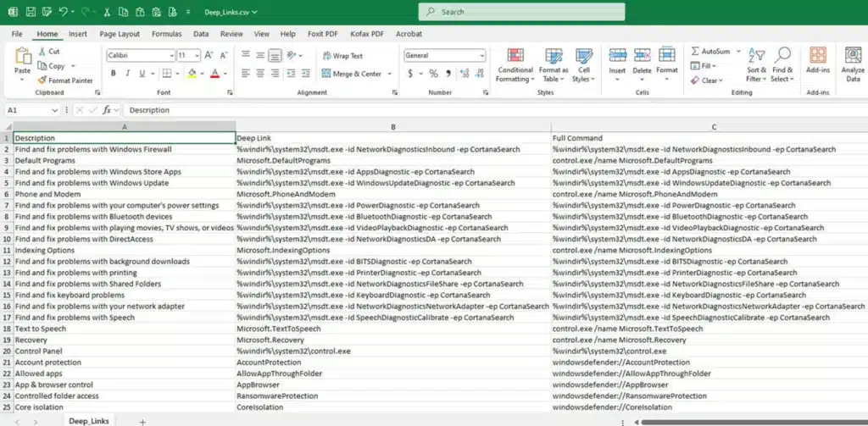Click Merge & Center button
The width and height of the screenshot is (868, 426).
click(x=351, y=74)
